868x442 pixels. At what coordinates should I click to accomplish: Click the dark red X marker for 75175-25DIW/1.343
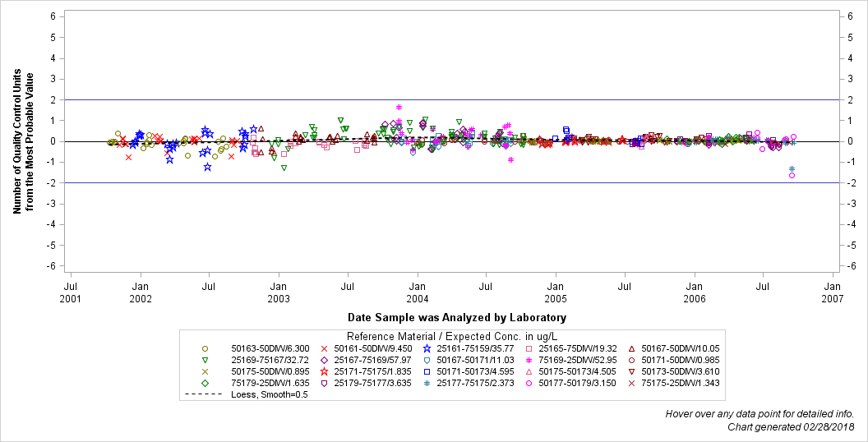click(631, 383)
